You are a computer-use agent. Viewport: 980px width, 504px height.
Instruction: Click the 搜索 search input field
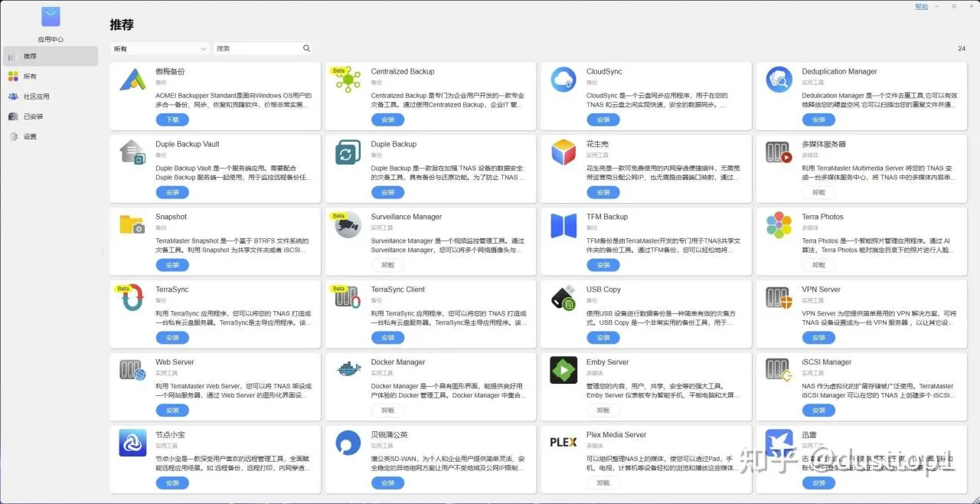pyautogui.click(x=257, y=48)
